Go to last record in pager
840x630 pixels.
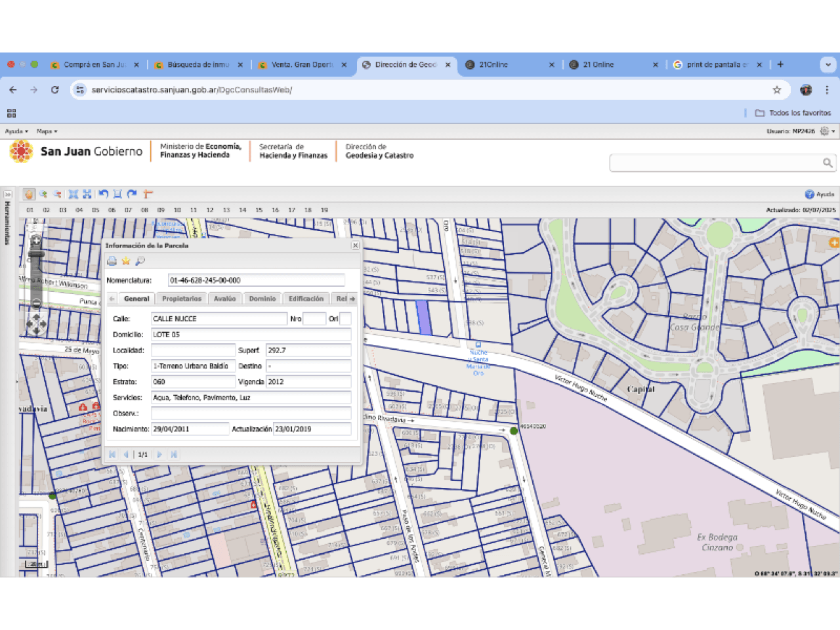(x=174, y=454)
